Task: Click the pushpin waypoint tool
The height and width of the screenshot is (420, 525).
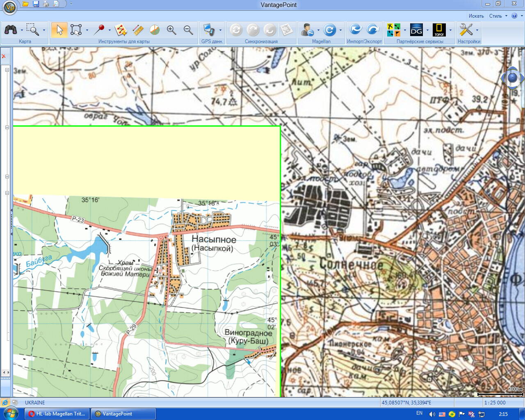Action: coord(99,30)
